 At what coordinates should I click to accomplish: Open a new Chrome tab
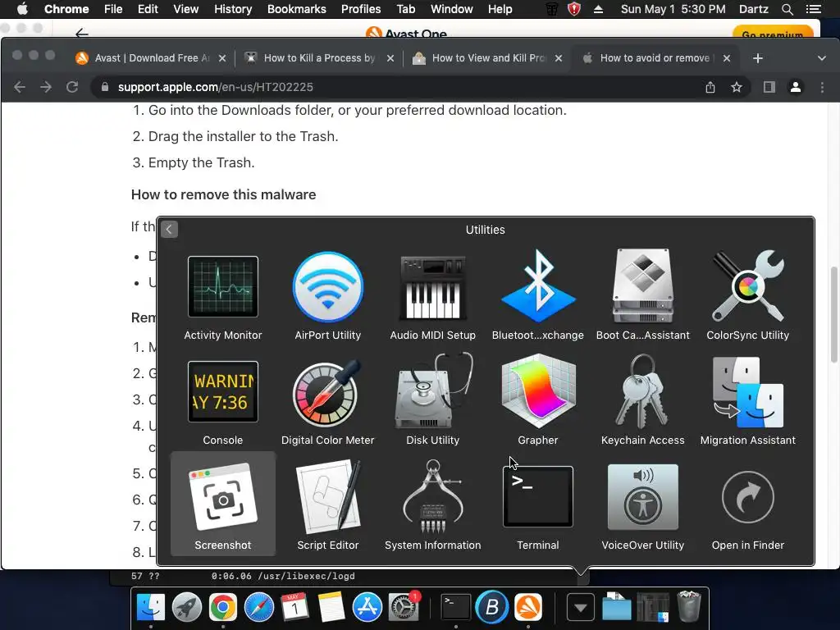tap(757, 58)
